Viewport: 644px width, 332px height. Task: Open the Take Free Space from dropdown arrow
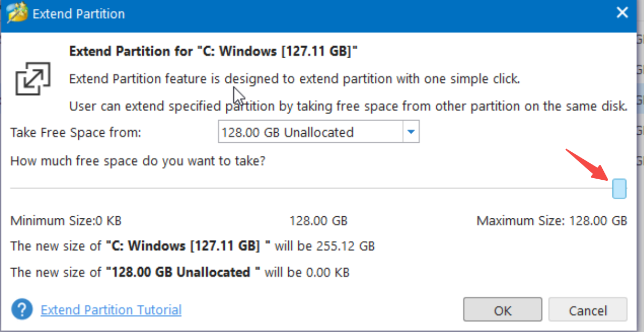pyautogui.click(x=410, y=132)
